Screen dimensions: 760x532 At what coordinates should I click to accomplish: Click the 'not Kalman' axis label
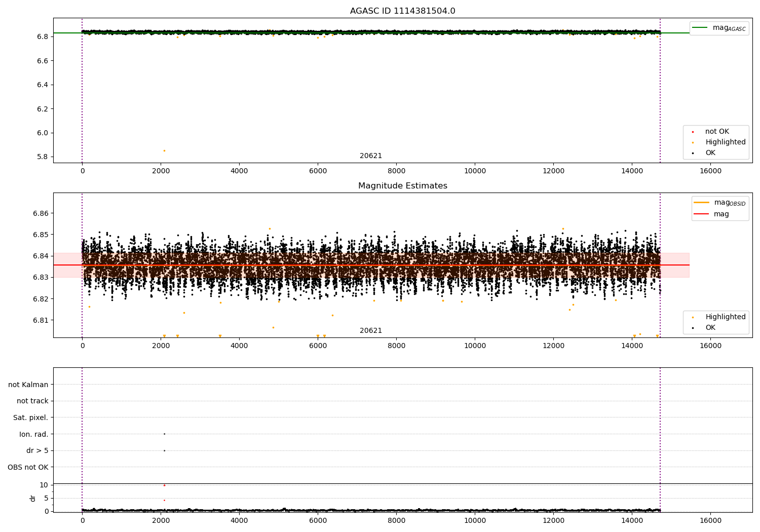coord(28,385)
